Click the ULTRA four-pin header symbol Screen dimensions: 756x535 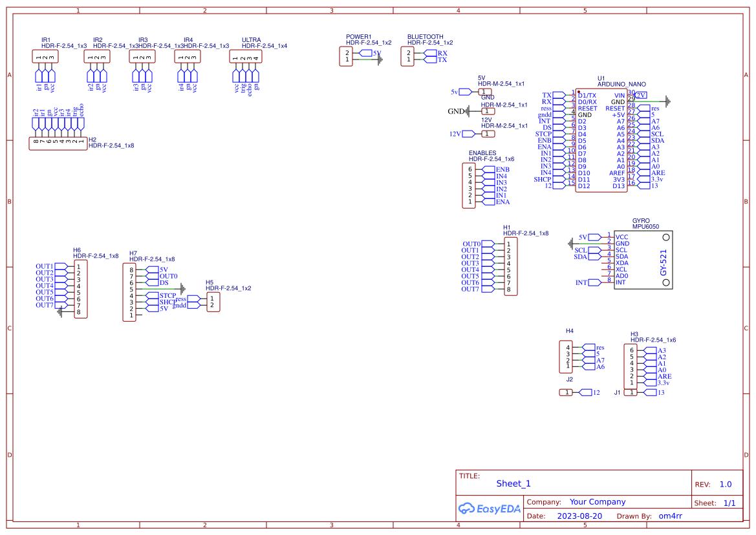pos(246,57)
